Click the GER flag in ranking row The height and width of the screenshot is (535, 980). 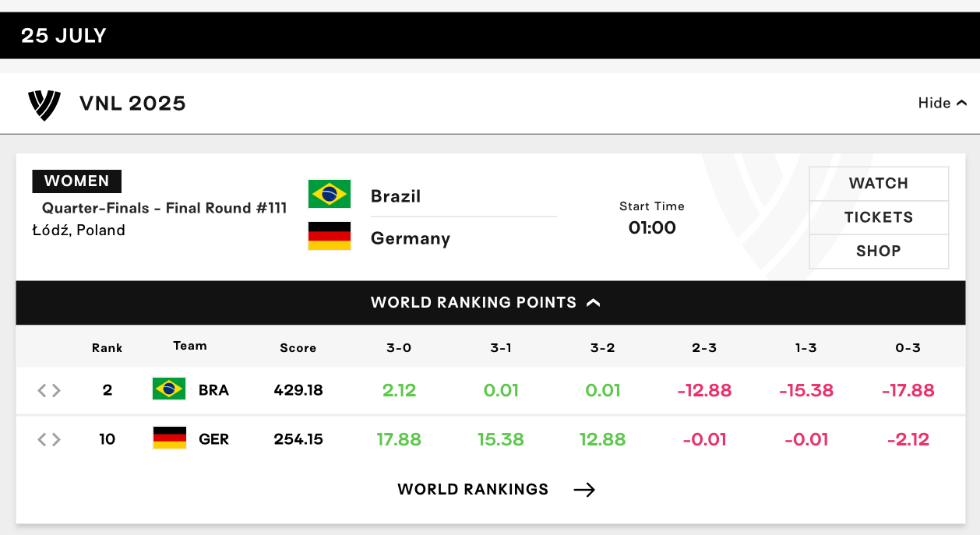[x=169, y=438]
